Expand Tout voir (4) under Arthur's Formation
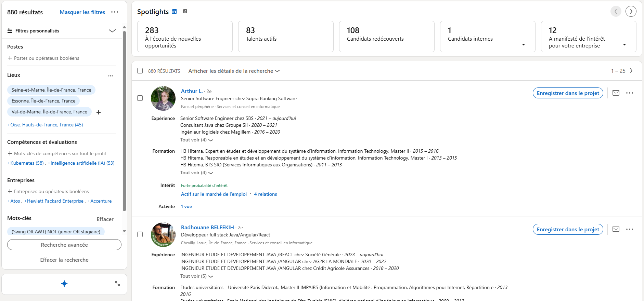Viewport: 644px width, 301px height. 197,173
